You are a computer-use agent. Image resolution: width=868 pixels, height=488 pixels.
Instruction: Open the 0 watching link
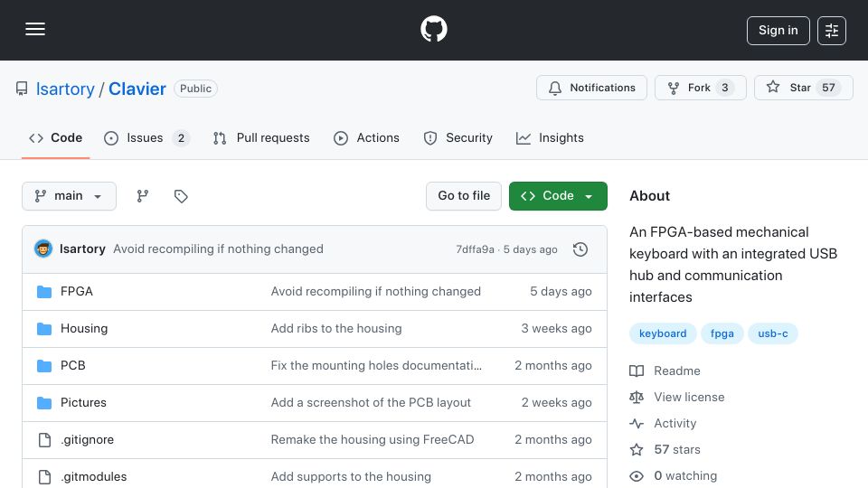coord(685,476)
